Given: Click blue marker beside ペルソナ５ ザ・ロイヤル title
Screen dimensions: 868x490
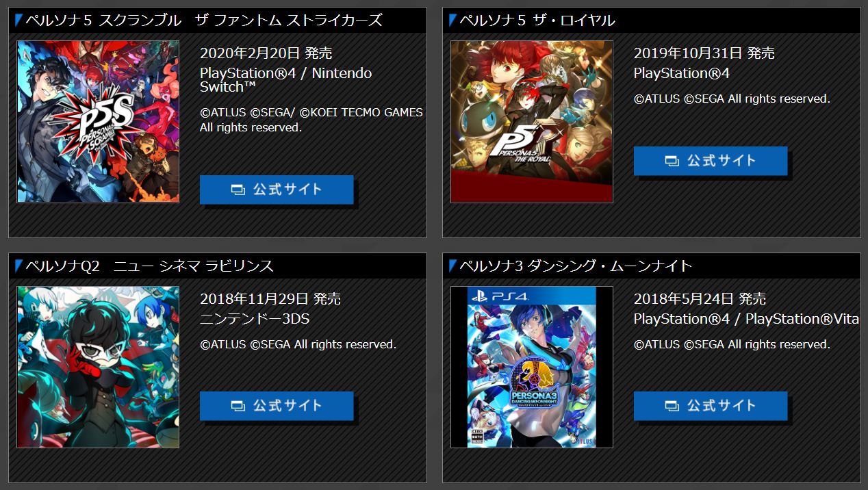Looking at the screenshot, I should [x=452, y=20].
